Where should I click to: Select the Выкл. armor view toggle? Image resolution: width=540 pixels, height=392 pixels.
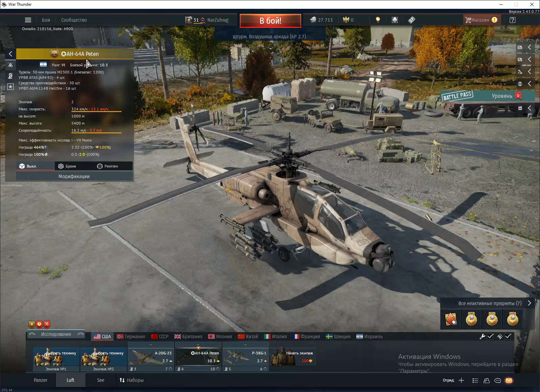(35, 166)
